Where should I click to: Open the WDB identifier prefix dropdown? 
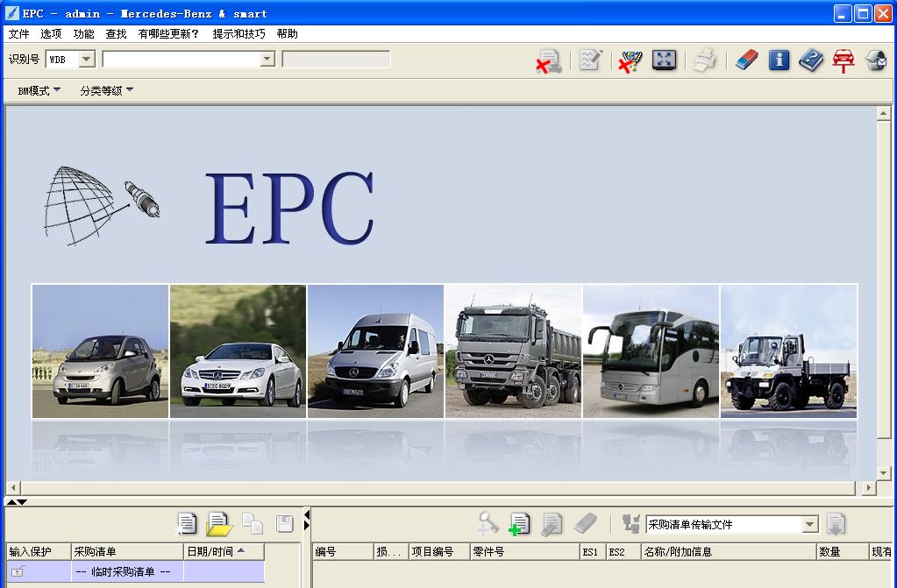(x=86, y=60)
